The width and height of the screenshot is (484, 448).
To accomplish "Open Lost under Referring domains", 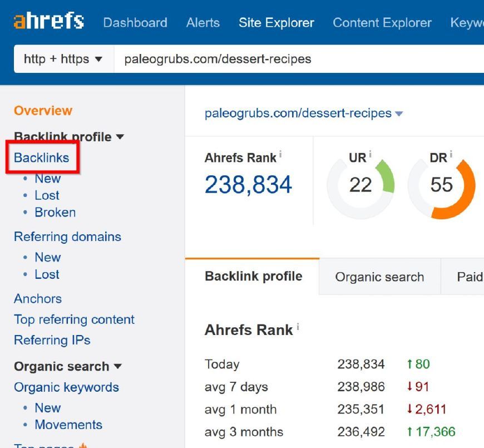I will tap(47, 274).
